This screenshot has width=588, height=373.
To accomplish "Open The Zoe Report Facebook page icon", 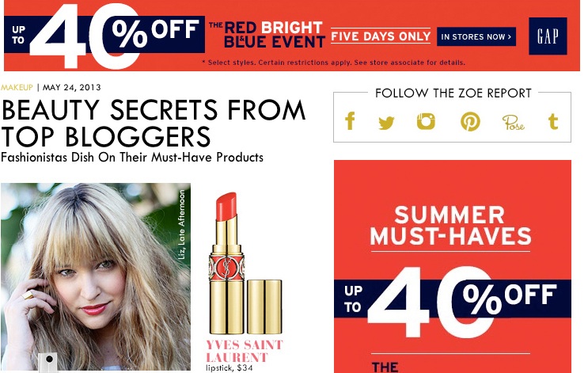I will (350, 121).
